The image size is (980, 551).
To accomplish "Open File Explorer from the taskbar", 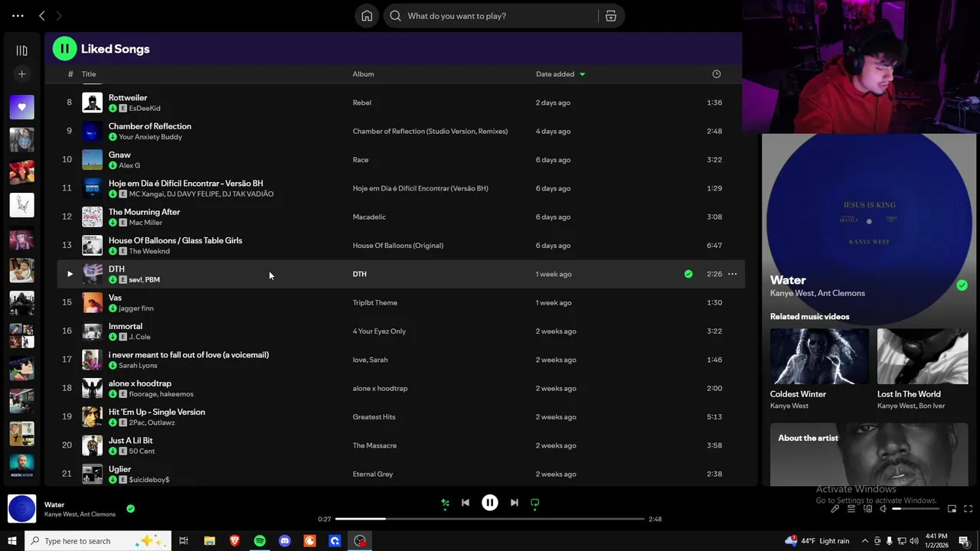I will 209,541.
